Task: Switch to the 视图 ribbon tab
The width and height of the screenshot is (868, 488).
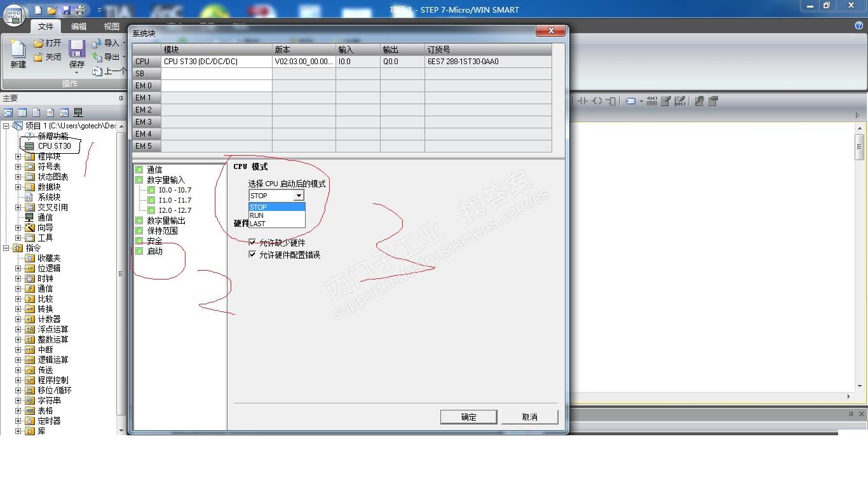Action: 112,26
